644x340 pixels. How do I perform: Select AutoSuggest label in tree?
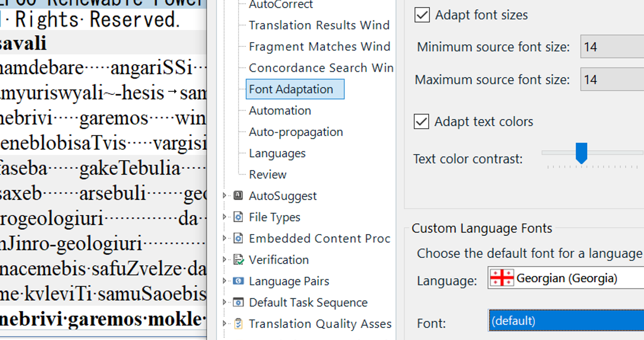point(283,196)
